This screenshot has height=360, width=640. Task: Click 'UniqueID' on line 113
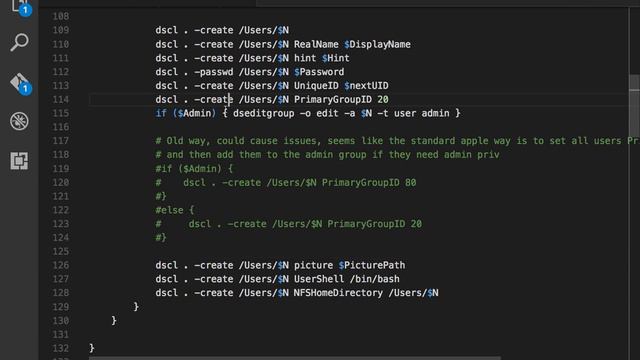(x=316, y=86)
